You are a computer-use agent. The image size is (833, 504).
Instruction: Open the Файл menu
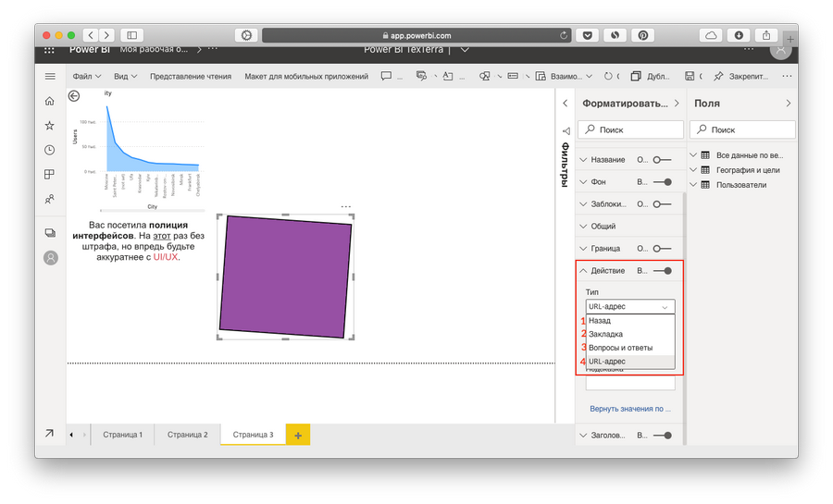coord(86,76)
